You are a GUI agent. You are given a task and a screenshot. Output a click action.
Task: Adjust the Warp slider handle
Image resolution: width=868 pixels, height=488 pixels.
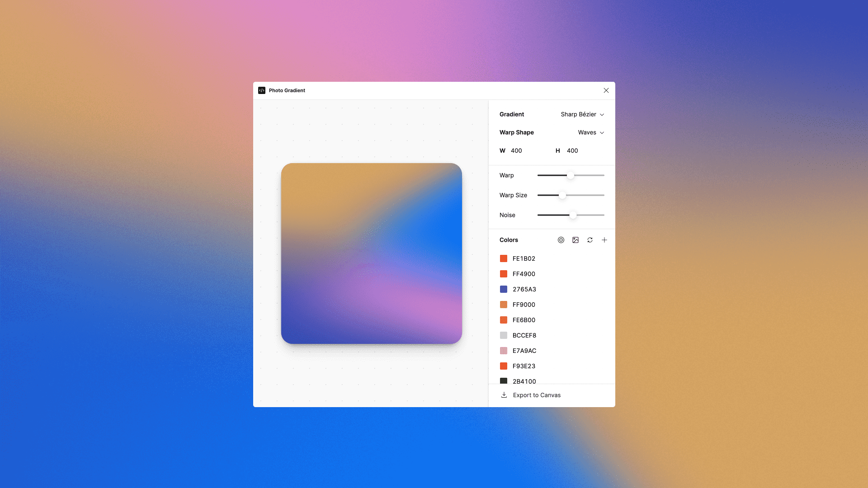[x=571, y=175]
